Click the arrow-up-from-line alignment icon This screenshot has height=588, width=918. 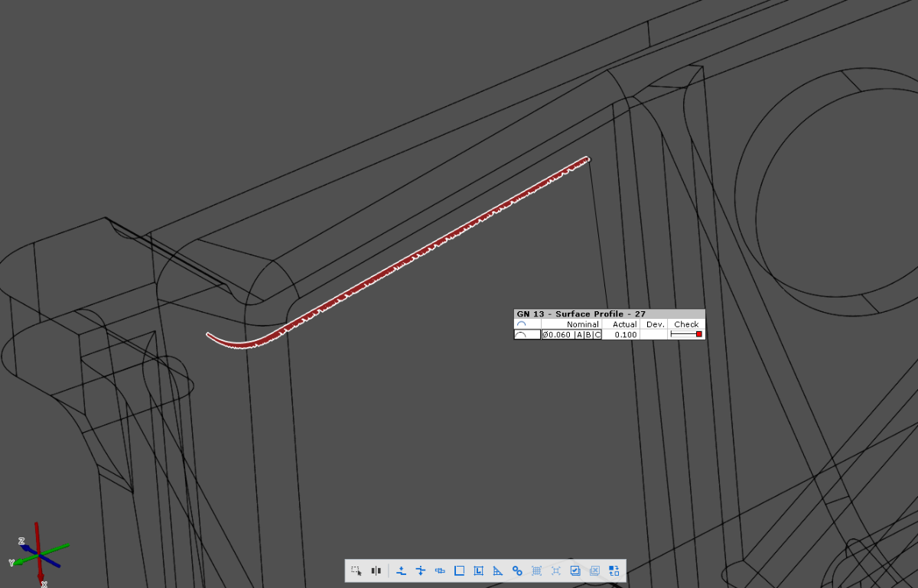(x=402, y=570)
